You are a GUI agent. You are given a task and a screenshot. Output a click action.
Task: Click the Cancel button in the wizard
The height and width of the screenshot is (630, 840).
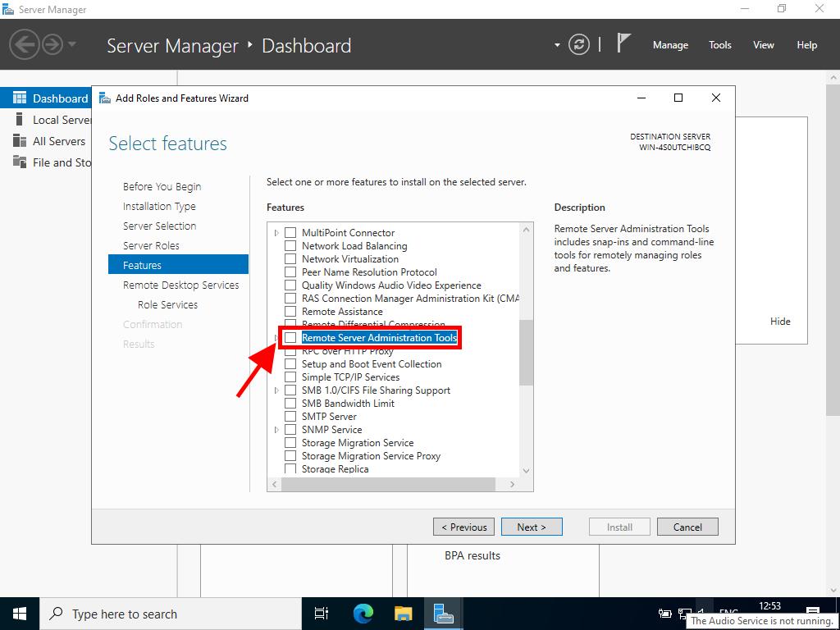click(687, 527)
